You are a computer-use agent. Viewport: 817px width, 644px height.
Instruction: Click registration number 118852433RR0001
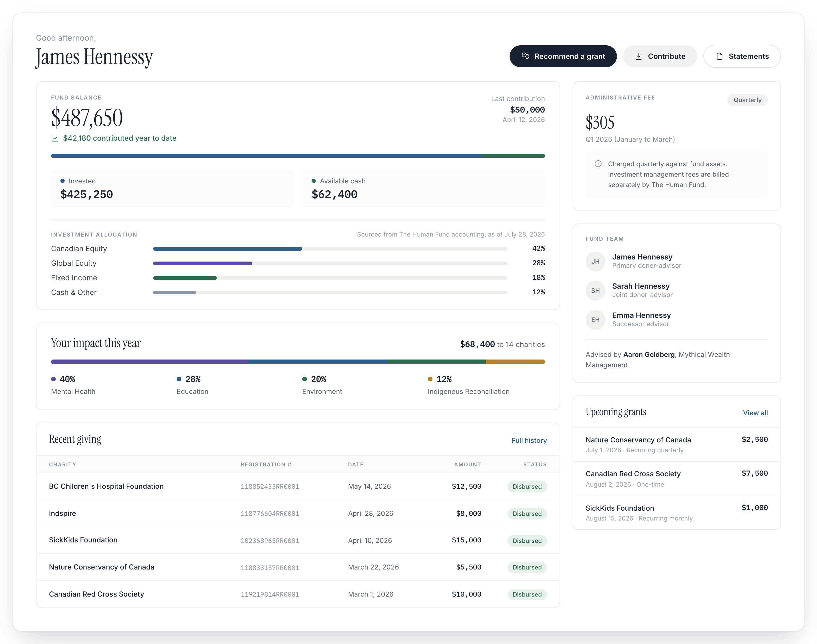coord(270,487)
